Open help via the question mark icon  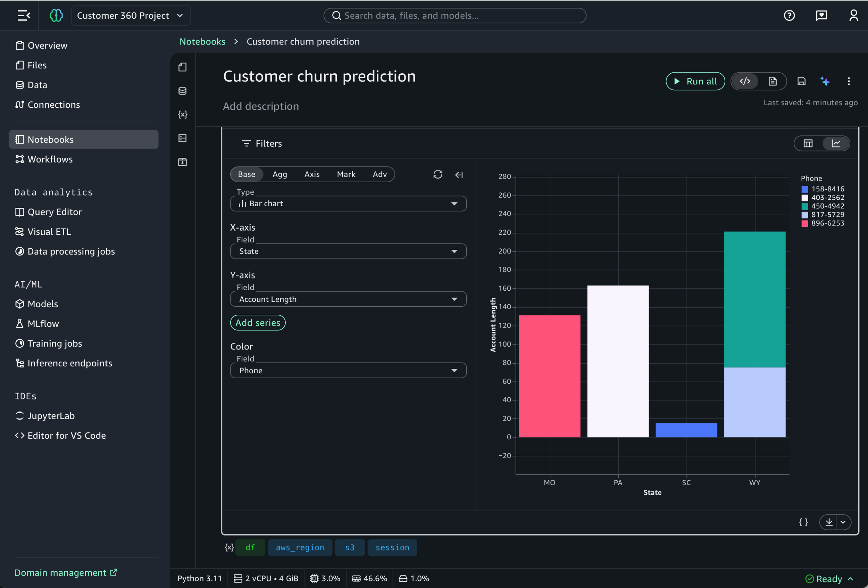[789, 15]
